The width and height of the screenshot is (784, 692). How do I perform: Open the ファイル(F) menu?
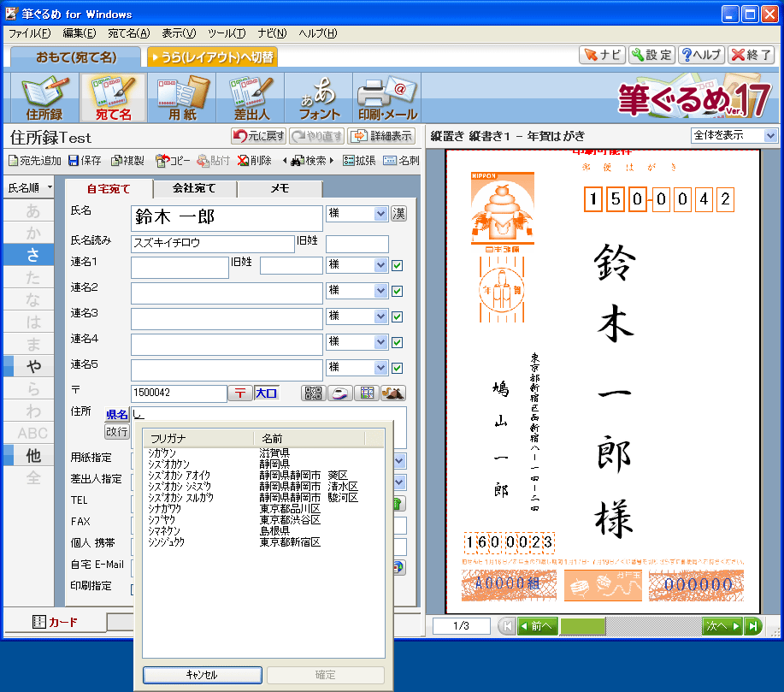click(x=30, y=33)
